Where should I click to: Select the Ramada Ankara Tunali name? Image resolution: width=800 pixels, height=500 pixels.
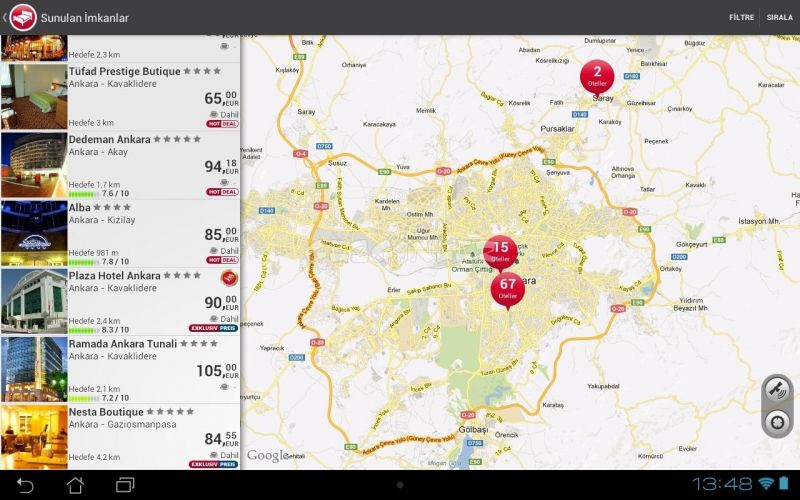123,344
